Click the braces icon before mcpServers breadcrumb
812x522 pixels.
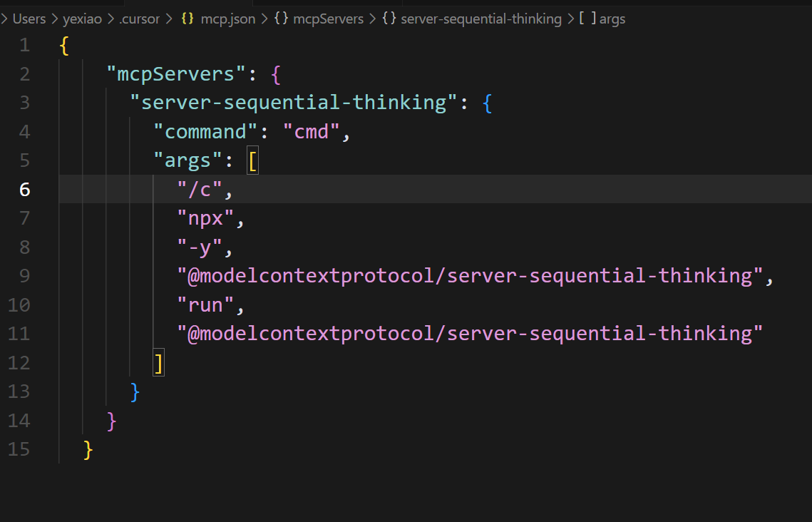tap(281, 19)
